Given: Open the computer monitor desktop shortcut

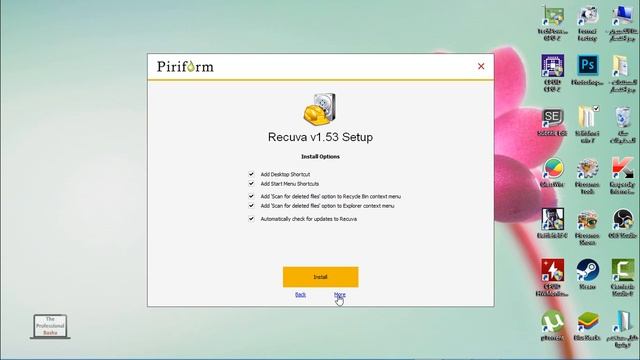Looking at the screenshot, I should pyautogui.click(x=622, y=23).
